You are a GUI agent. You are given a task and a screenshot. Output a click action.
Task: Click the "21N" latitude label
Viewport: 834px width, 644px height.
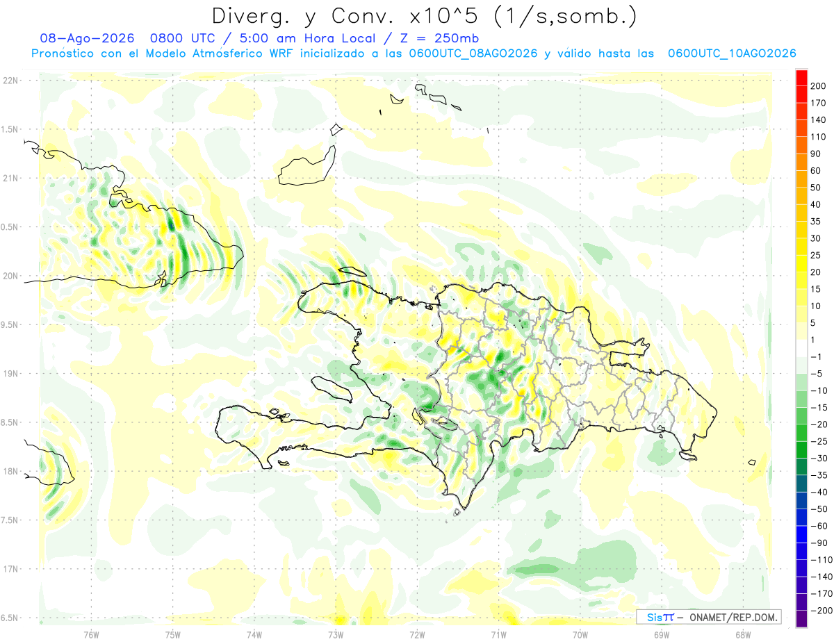pyautogui.click(x=10, y=179)
